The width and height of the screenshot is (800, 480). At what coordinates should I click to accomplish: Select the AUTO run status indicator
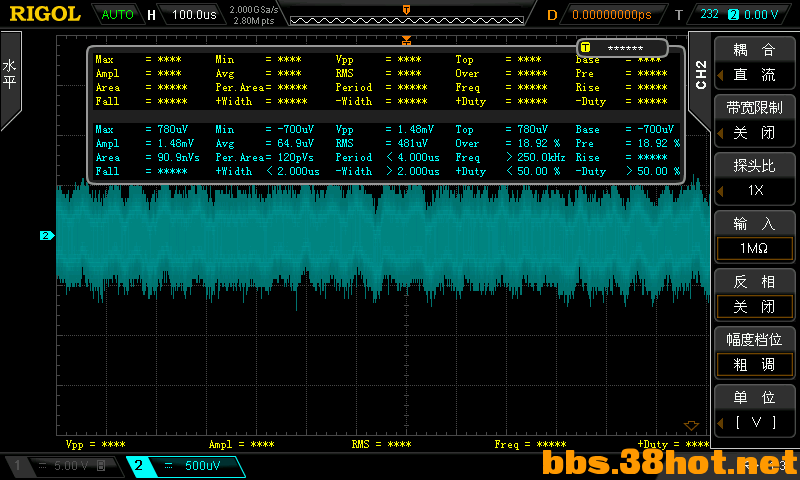point(117,14)
